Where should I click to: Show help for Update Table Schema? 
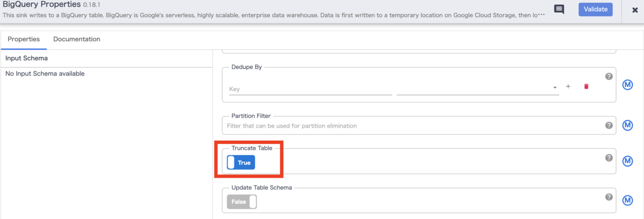[609, 197]
